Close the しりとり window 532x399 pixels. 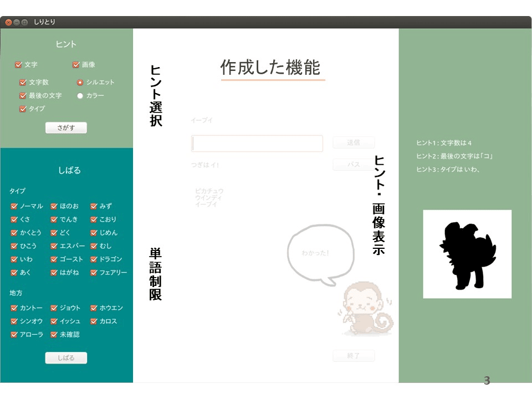(x=8, y=22)
